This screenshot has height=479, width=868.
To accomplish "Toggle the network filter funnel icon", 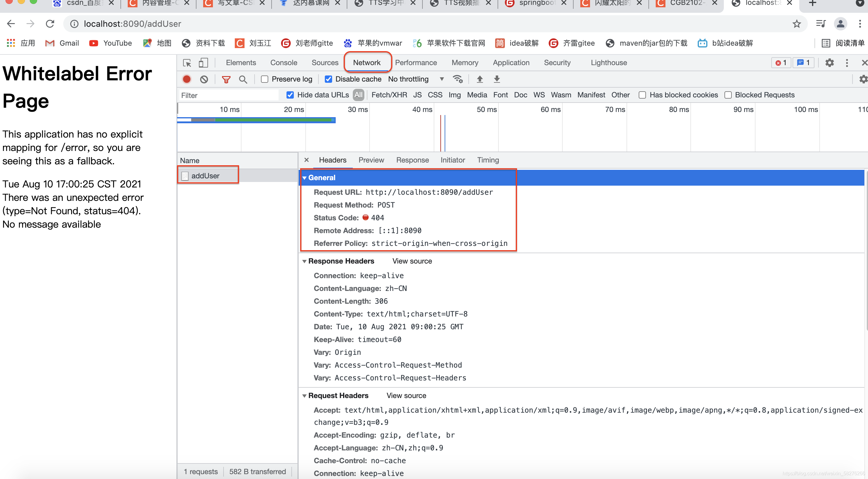I will [226, 79].
